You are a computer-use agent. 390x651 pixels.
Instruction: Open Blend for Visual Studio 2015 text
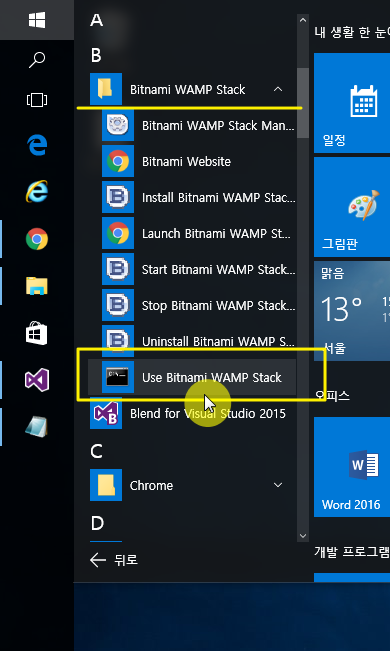tap(208, 414)
